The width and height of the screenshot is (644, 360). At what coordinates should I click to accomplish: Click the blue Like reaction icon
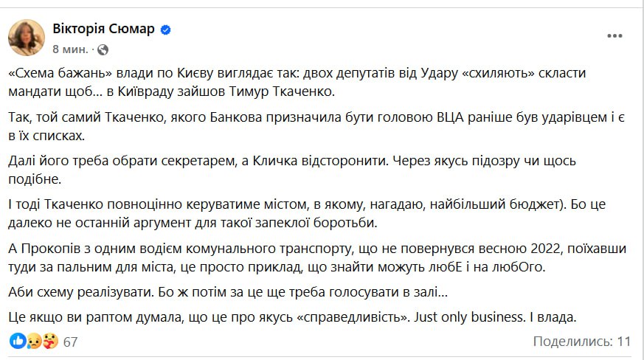coord(18,341)
